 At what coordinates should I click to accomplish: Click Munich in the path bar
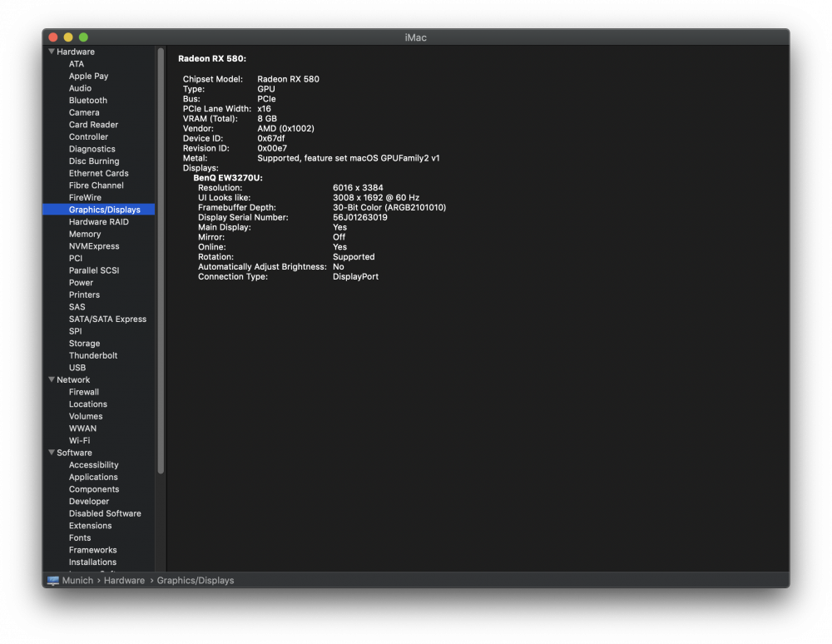coord(77,580)
